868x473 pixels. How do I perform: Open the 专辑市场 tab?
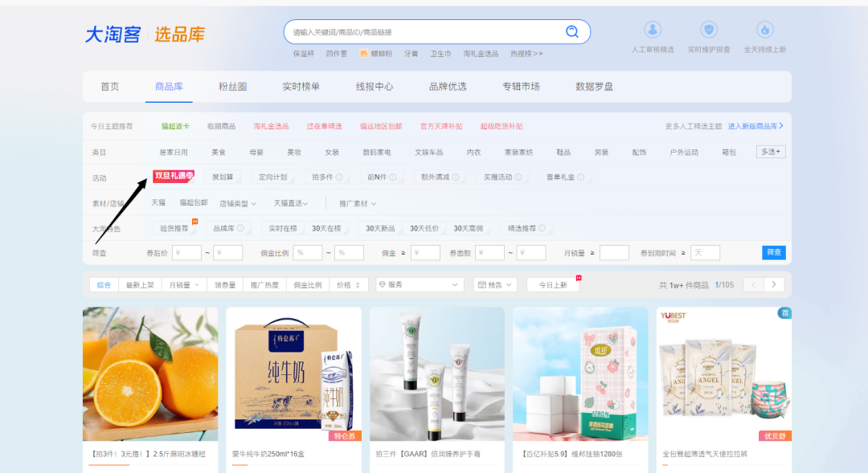(x=521, y=86)
